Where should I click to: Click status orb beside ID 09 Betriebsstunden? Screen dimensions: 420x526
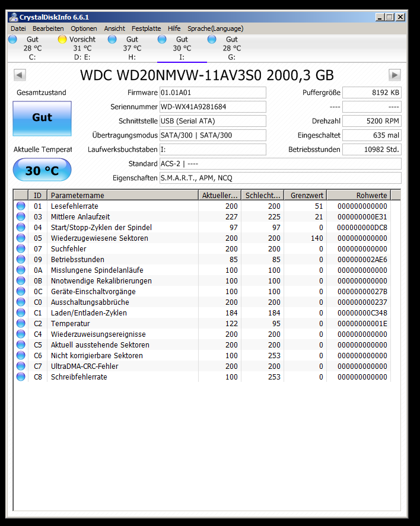coord(21,259)
